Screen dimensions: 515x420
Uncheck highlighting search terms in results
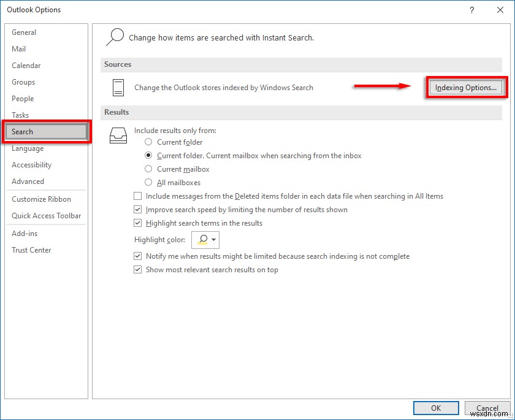click(x=138, y=223)
